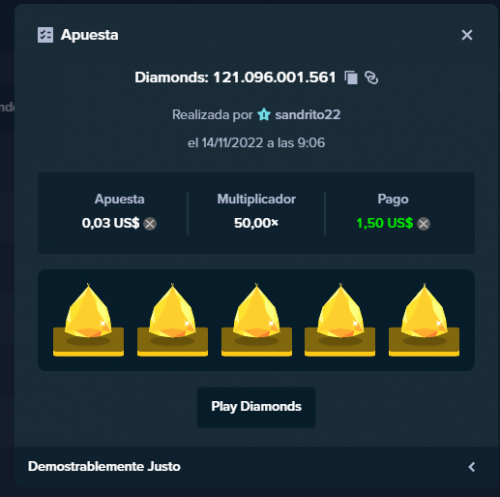Copy link to the Diamonds bet
Image resolution: width=500 pixels, height=497 pixels.
point(371,78)
